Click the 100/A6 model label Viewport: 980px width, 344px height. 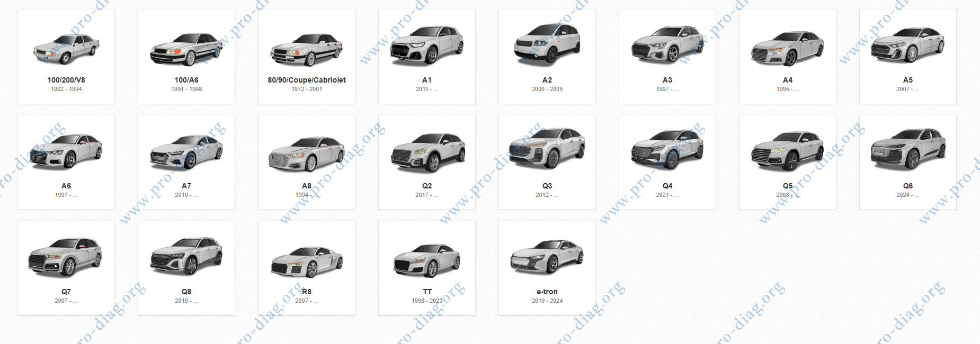click(186, 80)
